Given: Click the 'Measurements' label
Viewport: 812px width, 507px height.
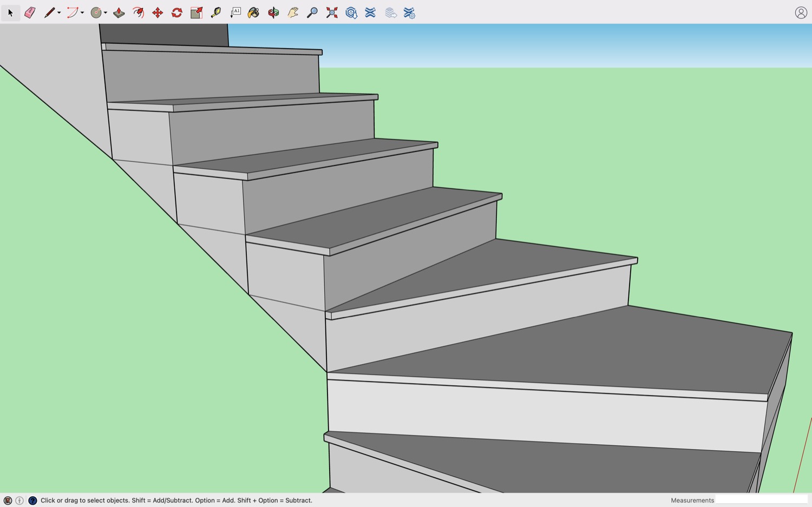Looking at the screenshot, I should point(692,501).
